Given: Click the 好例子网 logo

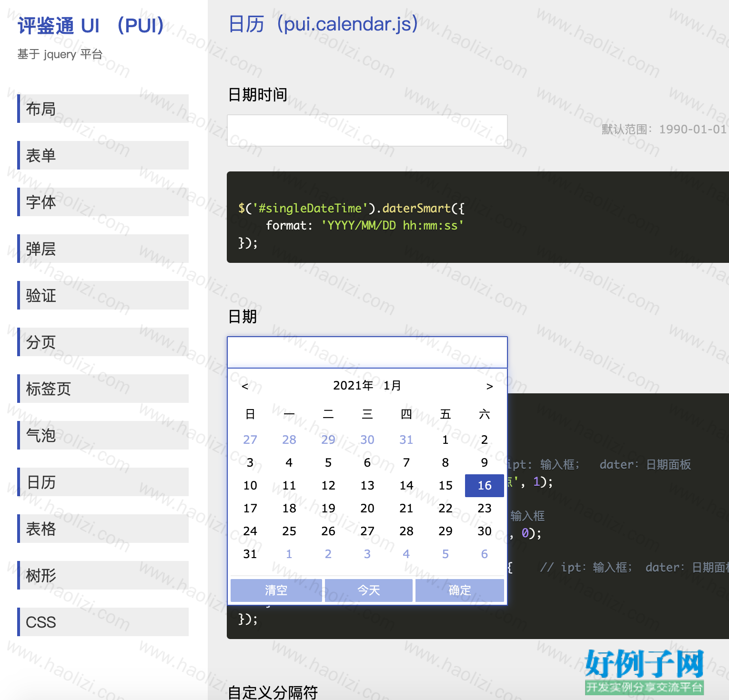Looking at the screenshot, I should (645, 671).
